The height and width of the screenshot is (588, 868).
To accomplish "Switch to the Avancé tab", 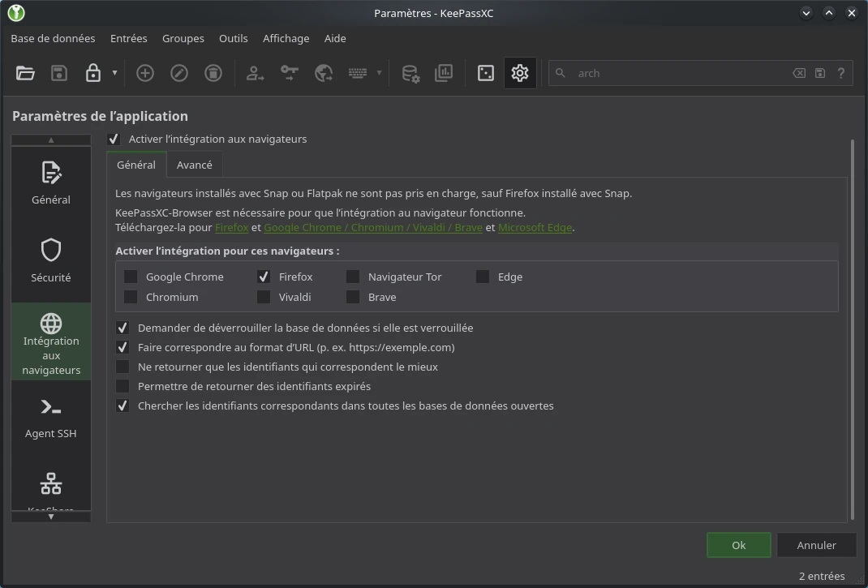I will coord(195,165).
